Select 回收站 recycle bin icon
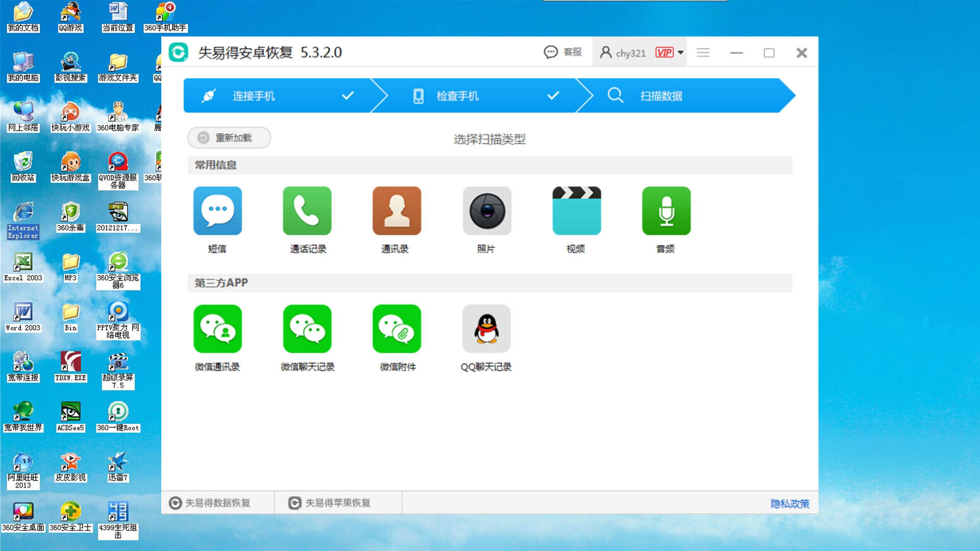 23,167
